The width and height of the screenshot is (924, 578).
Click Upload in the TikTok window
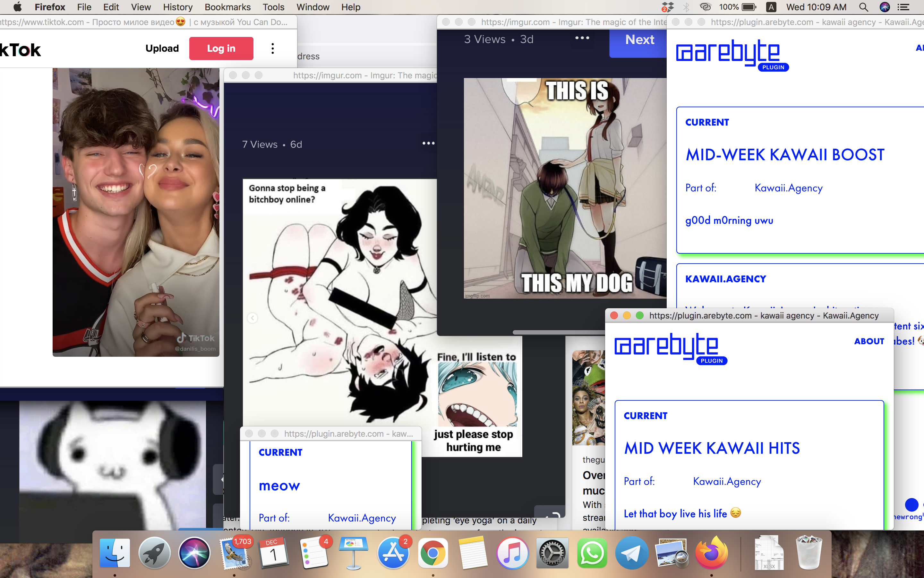[162, 48]
